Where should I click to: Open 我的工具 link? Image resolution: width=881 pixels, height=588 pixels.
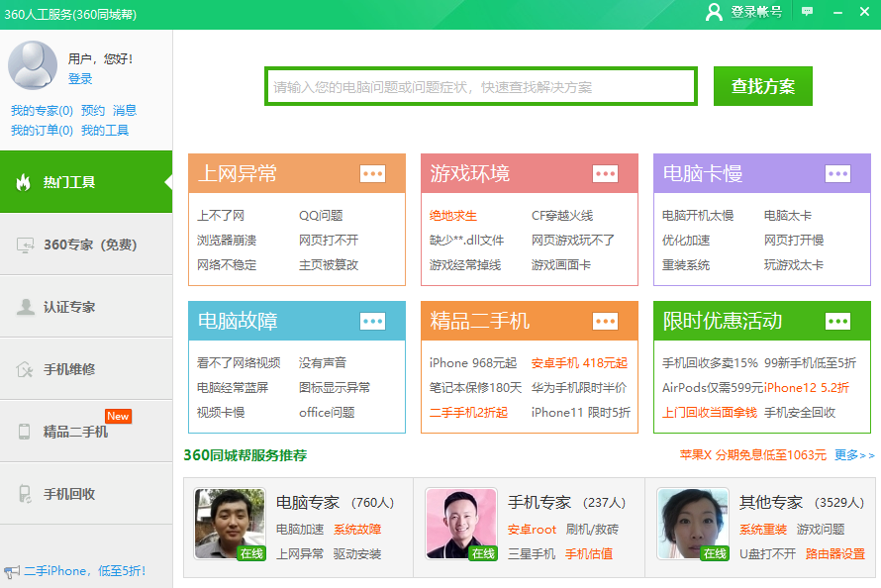105,131
